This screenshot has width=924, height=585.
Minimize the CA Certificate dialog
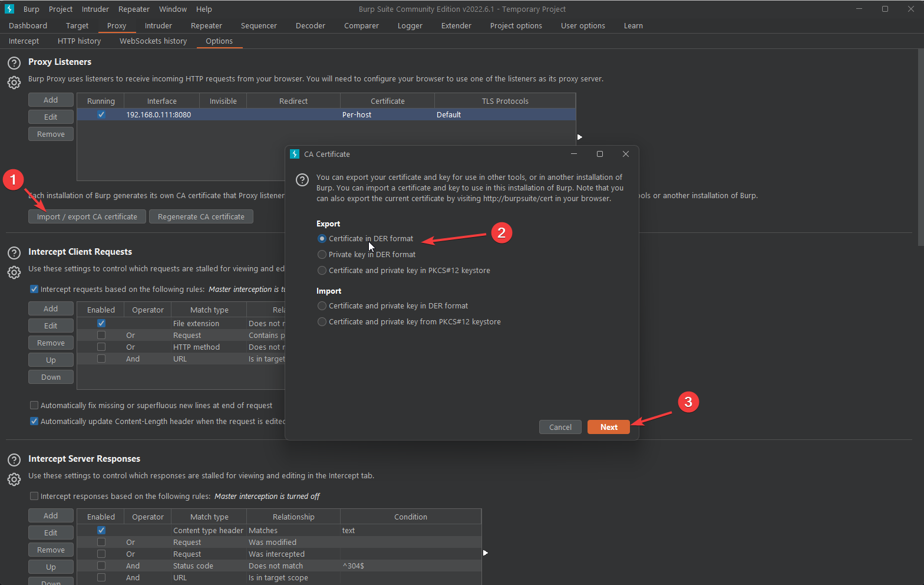coord(574,154)
